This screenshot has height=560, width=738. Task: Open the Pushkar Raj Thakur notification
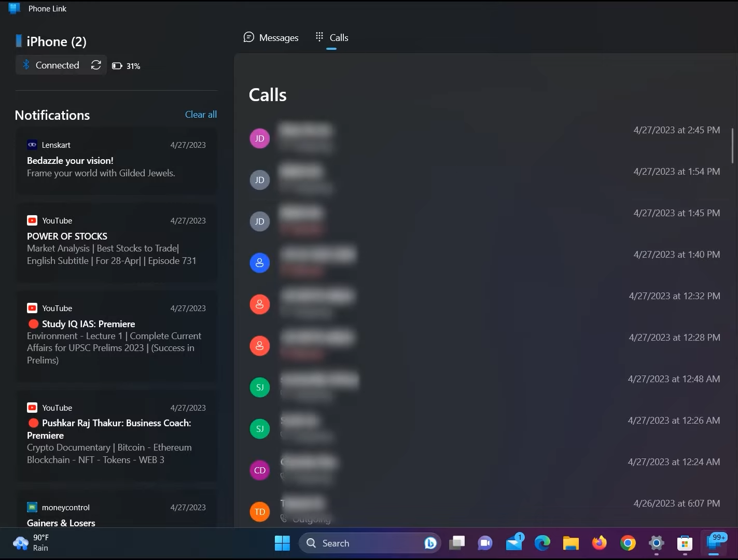[x=117, y=436]
